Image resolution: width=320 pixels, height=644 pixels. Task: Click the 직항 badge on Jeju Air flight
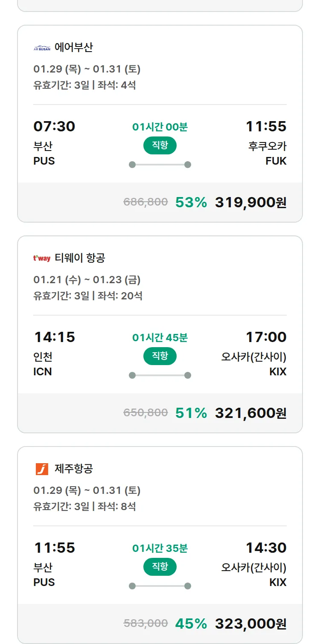coord(160,567)
